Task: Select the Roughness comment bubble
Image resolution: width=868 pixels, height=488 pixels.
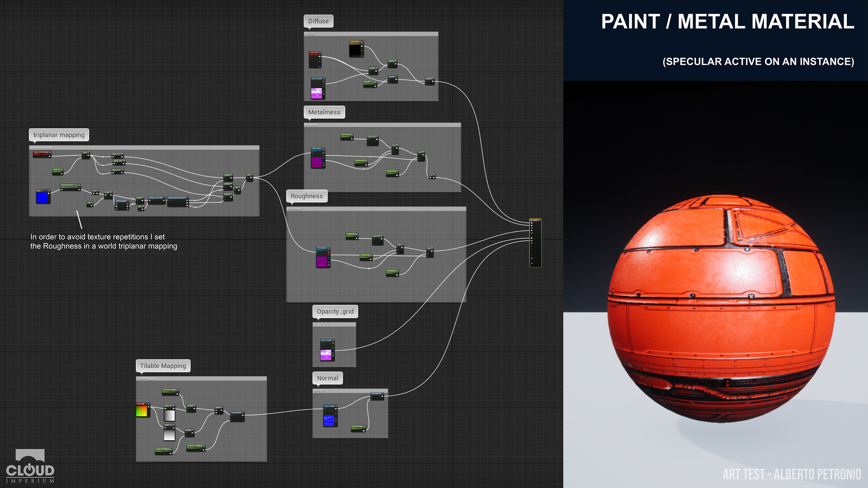Action: click(307, 196)
